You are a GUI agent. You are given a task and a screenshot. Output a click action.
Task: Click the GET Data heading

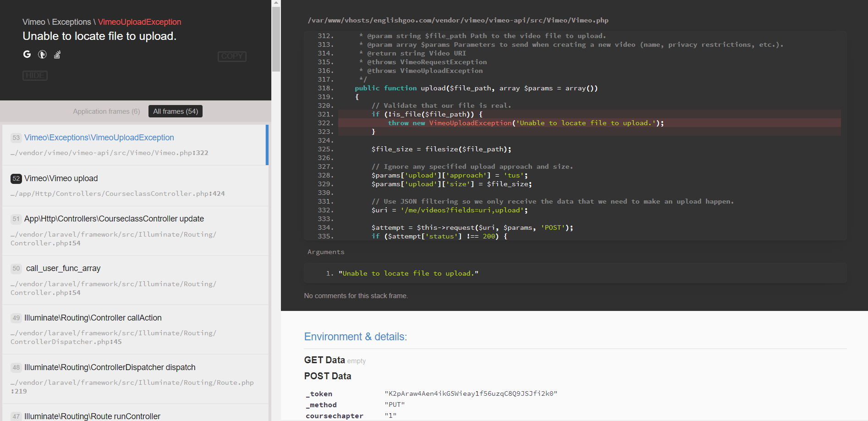click(324, 360)
